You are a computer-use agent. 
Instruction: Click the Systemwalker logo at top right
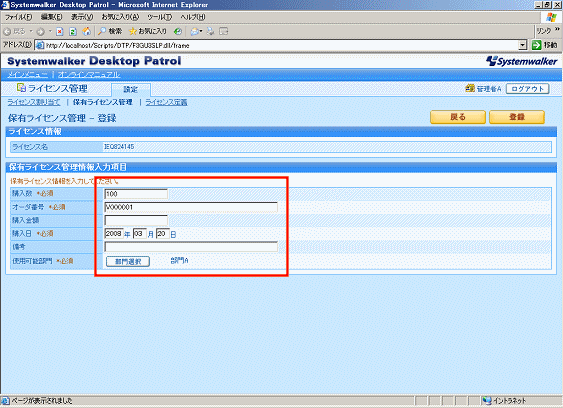click(x=522, y=61)
